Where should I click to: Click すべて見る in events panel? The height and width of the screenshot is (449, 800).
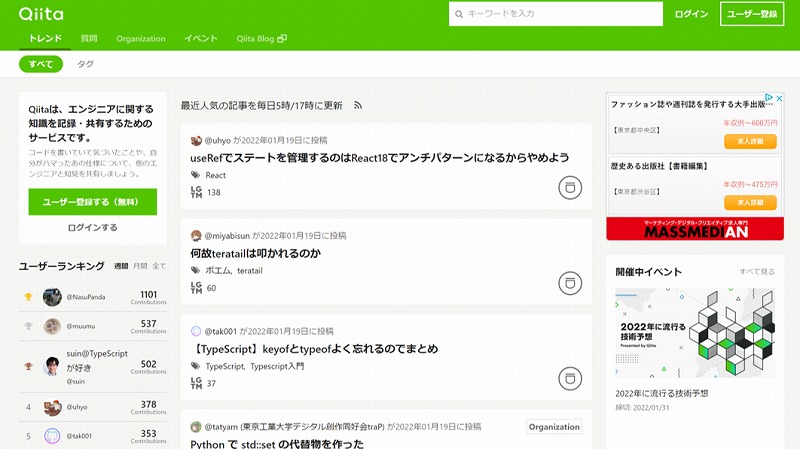coord(757,272)
